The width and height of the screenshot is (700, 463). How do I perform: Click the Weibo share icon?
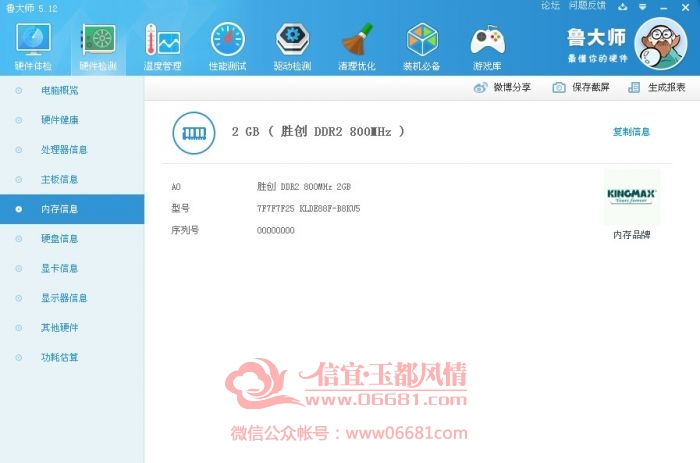click(480, 88)
